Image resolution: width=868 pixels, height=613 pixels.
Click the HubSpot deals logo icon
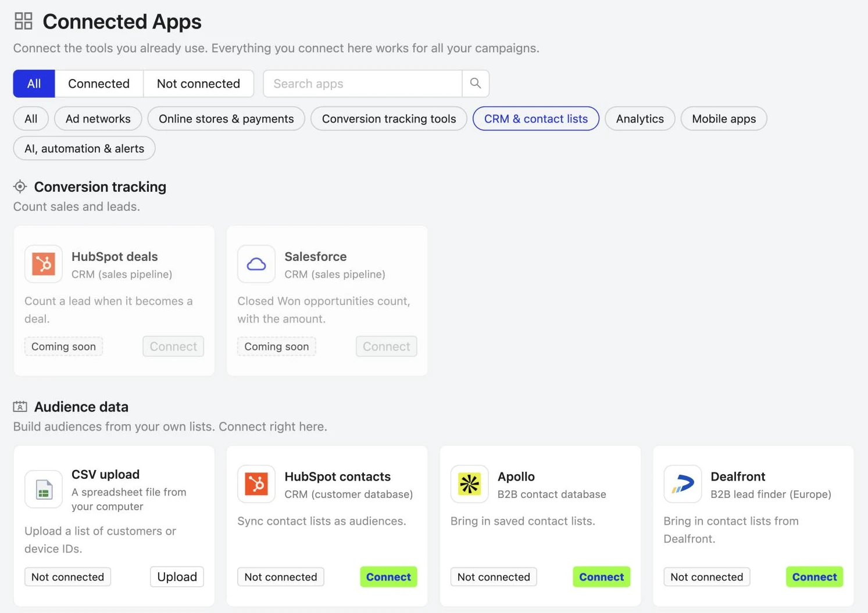pos(44,264)
